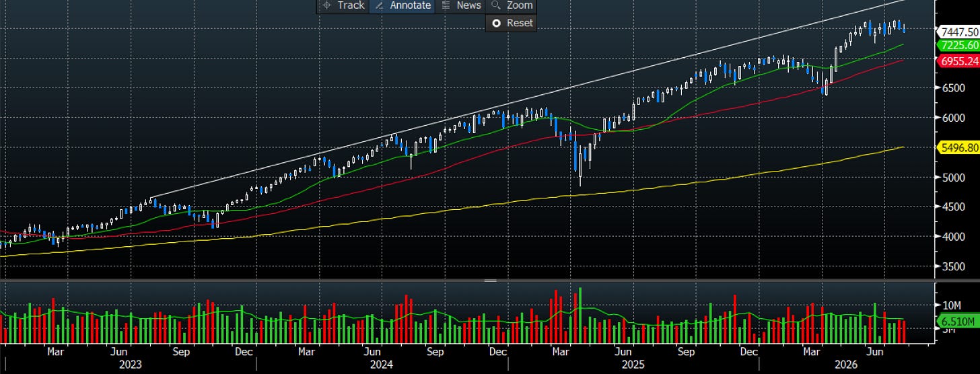This screenshot has width=980, height=374.
Task: Open the News overlay button
Action: [461, 5]
